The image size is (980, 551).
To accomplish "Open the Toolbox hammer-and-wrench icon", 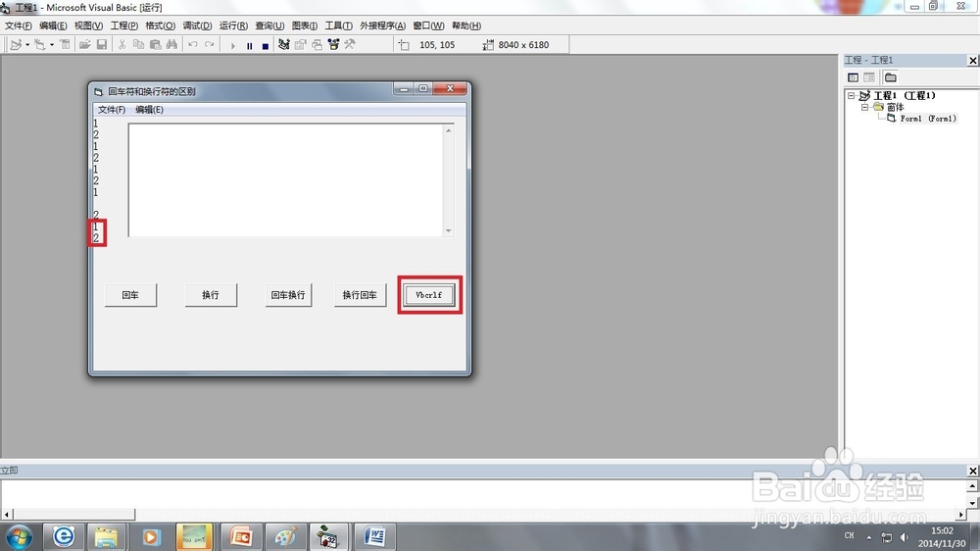I will click(350, 44).
